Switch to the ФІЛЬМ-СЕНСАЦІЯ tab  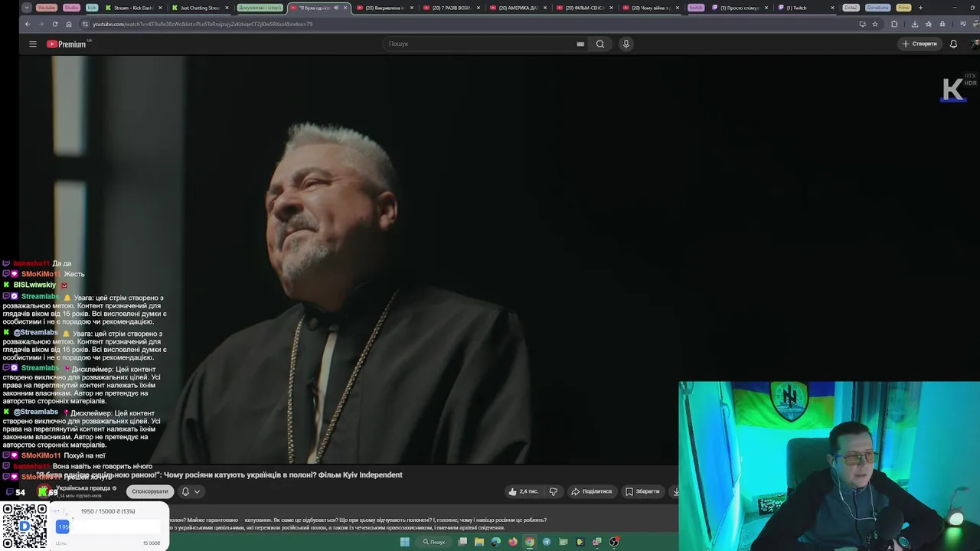[x=584, y=8]
